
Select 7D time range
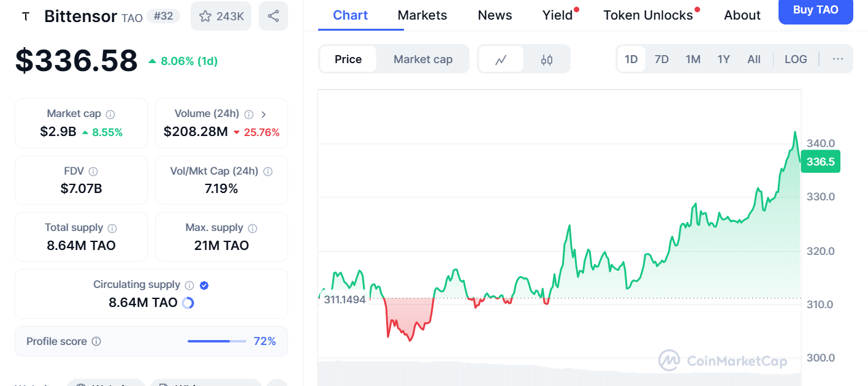[662, 59]
